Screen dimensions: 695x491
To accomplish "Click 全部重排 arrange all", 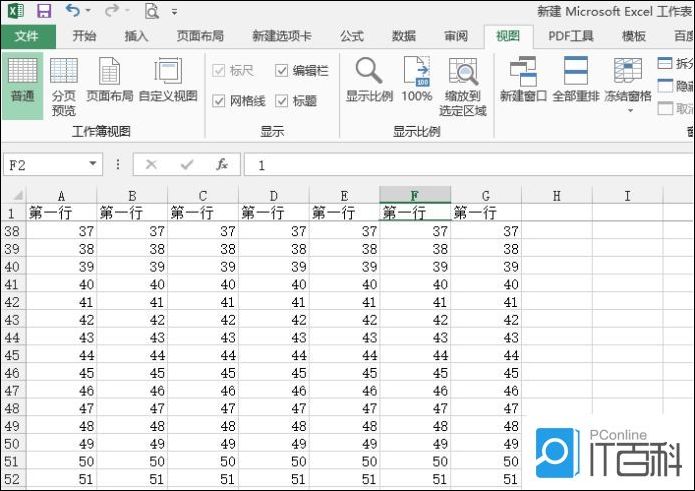I will 576,80.
